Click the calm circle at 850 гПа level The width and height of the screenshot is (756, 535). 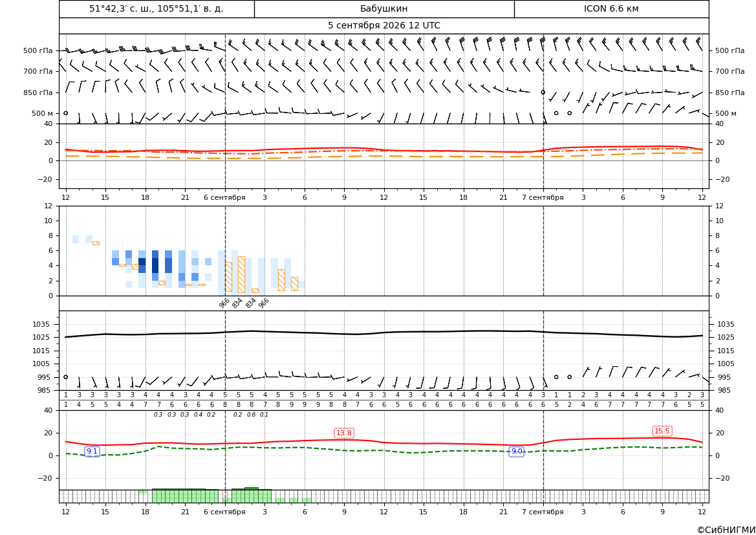(543, 92)
